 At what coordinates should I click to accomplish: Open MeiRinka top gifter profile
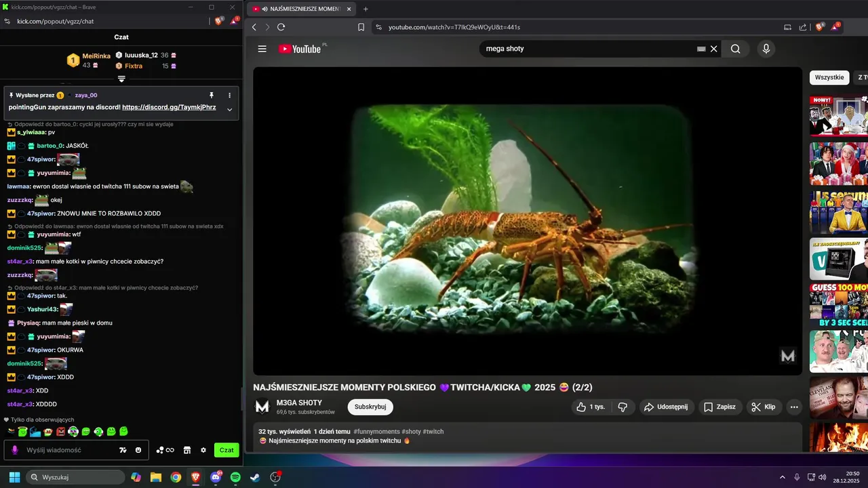coord(96,56)
